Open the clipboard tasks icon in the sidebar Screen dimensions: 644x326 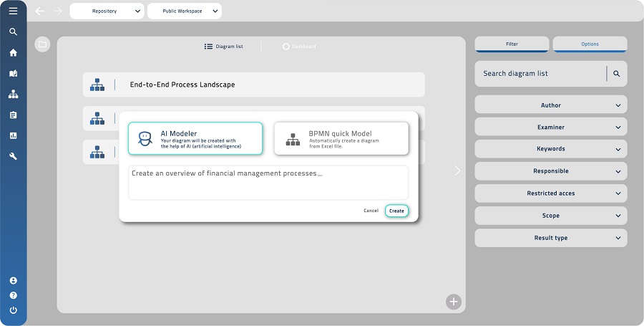tap(13, 115)
